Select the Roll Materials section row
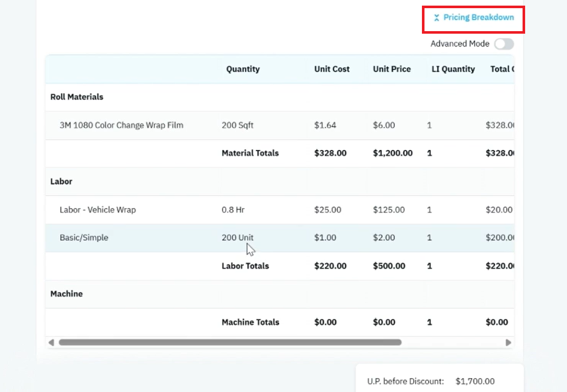 [279, 97]
